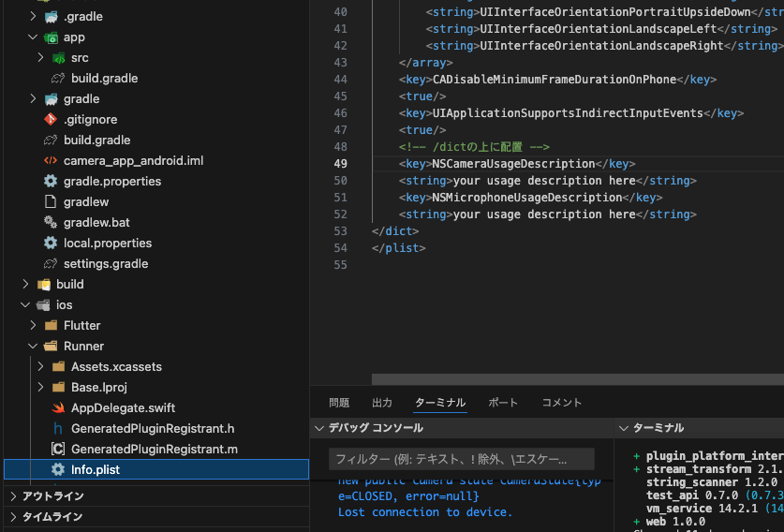This screenshot has width=784, height=532.
Task: Click the gradle folder icon
Action: click(51, 99)
